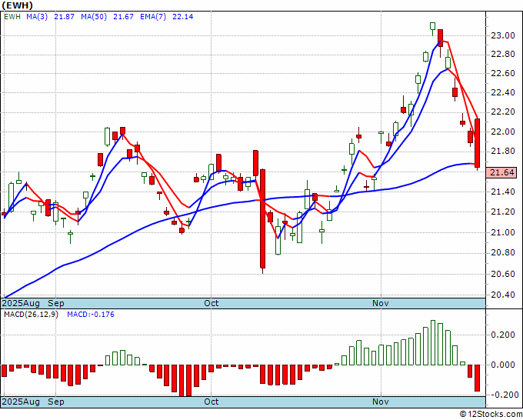Click the Oct label on MACD axis
The width and height of the screenshot is (523, 420).
212,402
